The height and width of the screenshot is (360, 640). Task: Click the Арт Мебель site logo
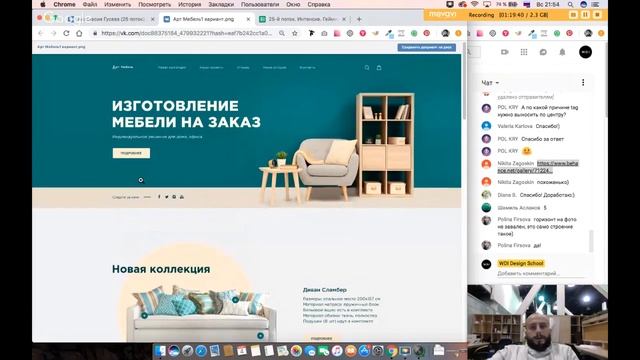click(122, 67)
